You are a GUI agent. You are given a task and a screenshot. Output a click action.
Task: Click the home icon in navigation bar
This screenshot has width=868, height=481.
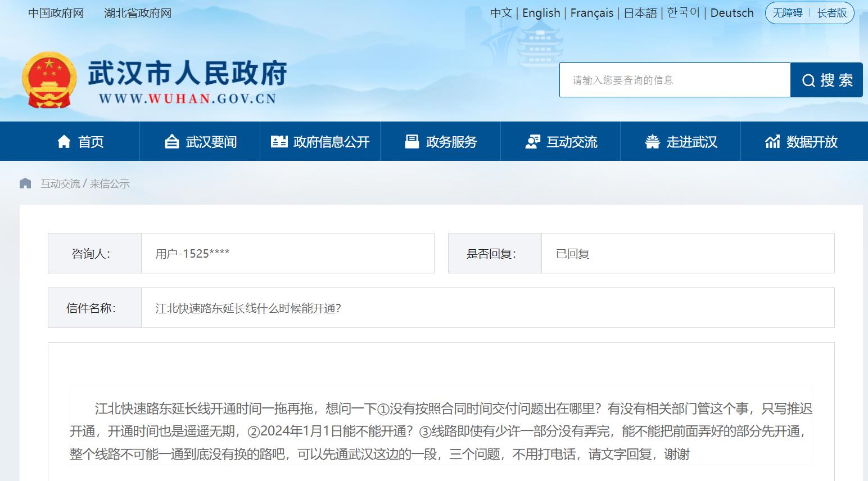pos(64,142)
